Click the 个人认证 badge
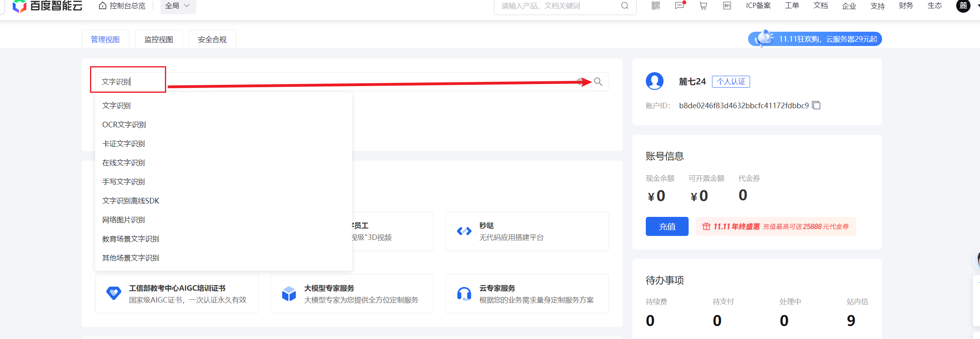The height and width of the screenshot is (339, 980). coord(731,81)
